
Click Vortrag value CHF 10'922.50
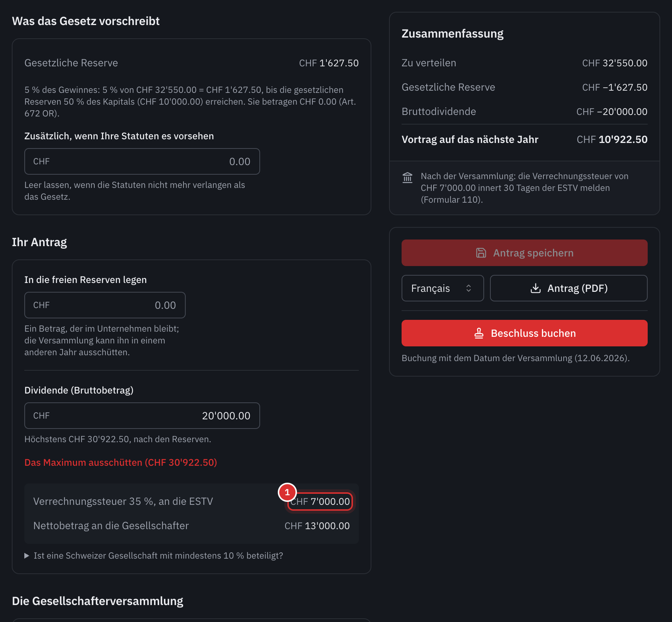612,139
